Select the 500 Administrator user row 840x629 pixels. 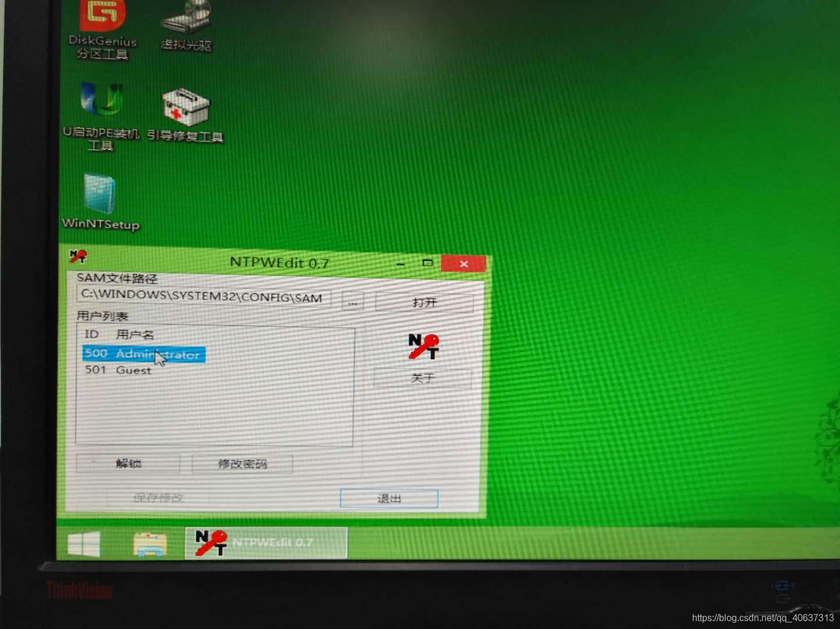tap(144, 354)
